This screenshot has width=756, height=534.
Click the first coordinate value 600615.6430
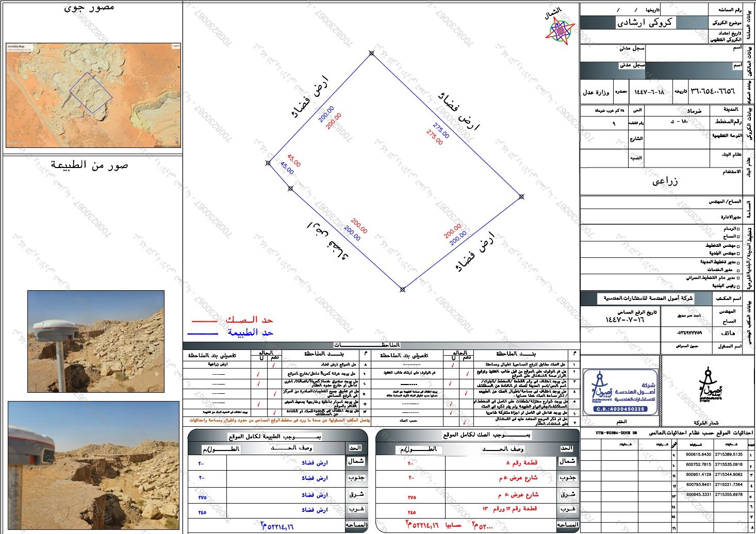coord(699,455)
